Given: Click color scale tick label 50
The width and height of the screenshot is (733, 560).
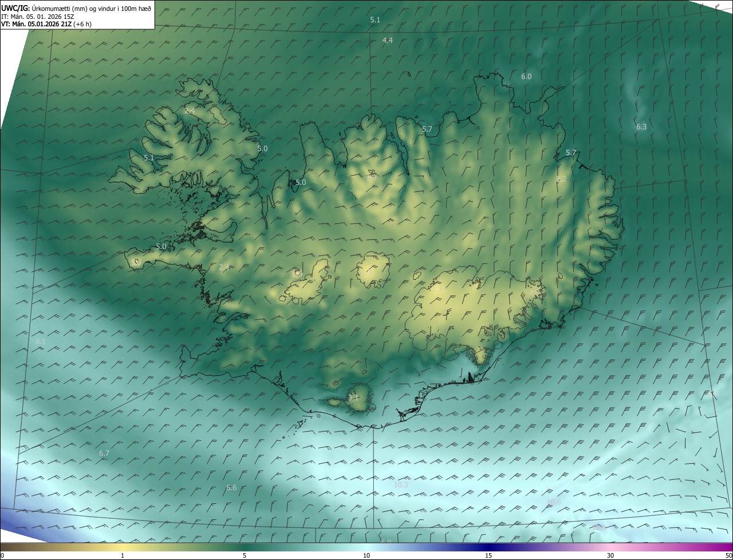Looking at the screenshot, I should 728,555.
